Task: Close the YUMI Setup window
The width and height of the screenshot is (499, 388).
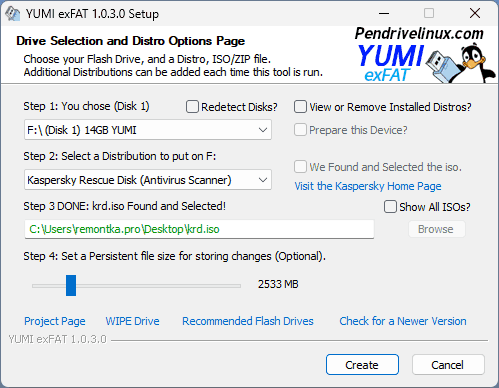Action: click(x=475, y=14)
